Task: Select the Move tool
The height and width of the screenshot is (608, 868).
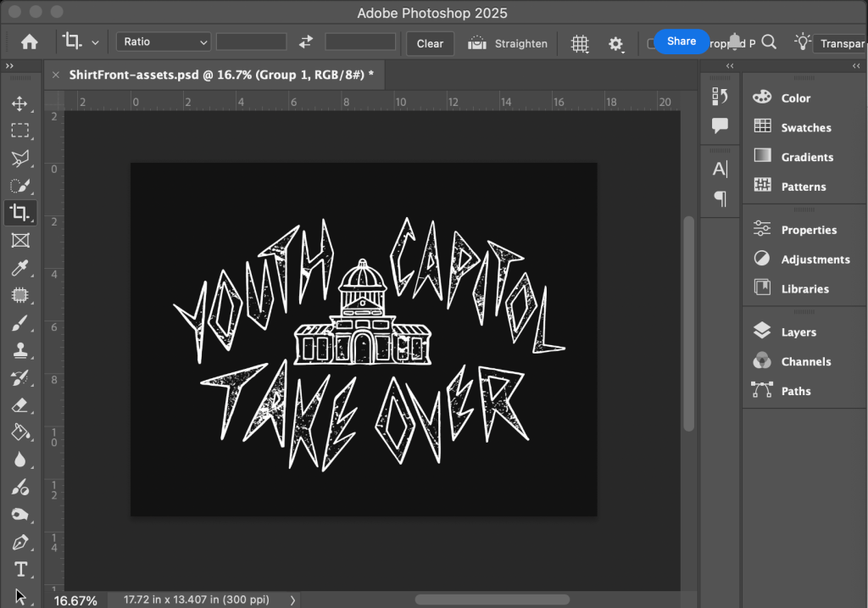Action: pyautogui.click(x=19, y=103)
